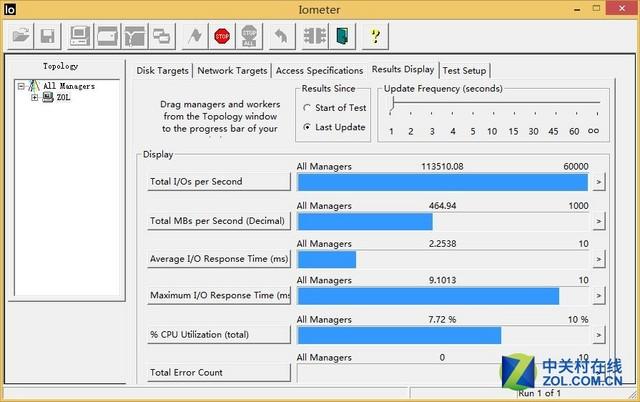Reset workers with the undo arrow icon
Screen dimensions: 640x402
[x=282, y=36]
